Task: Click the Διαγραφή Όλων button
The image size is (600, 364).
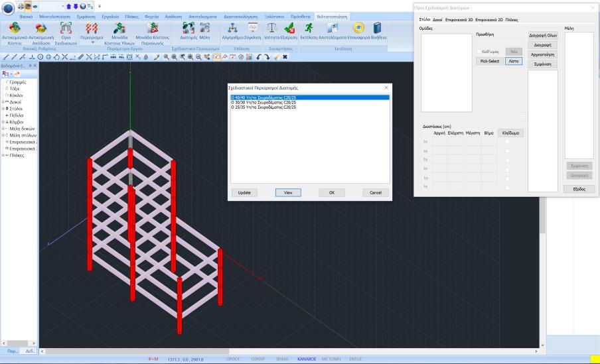Action: 543,35
